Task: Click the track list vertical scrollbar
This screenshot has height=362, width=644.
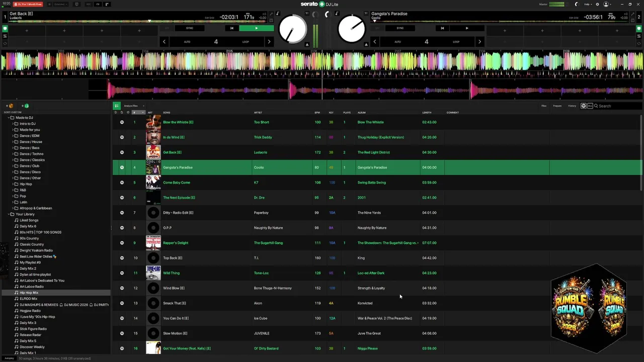Action: click(x=640, y=153)
